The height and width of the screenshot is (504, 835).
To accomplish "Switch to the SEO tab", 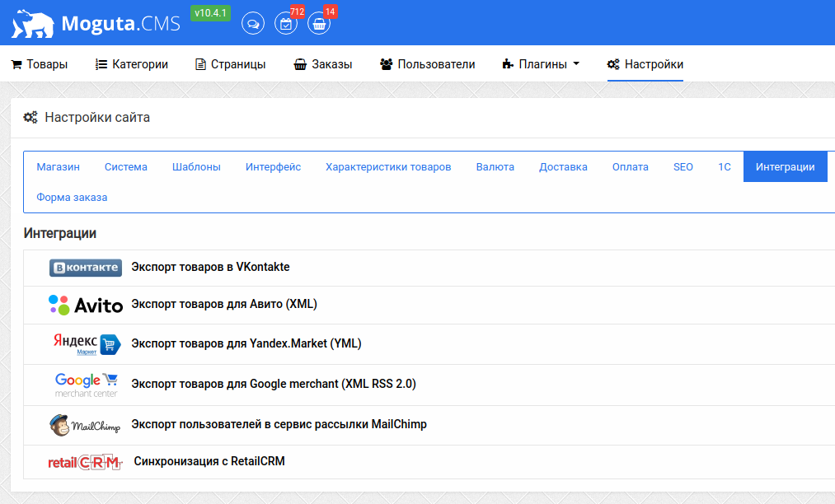I will (x=683, y=167).
